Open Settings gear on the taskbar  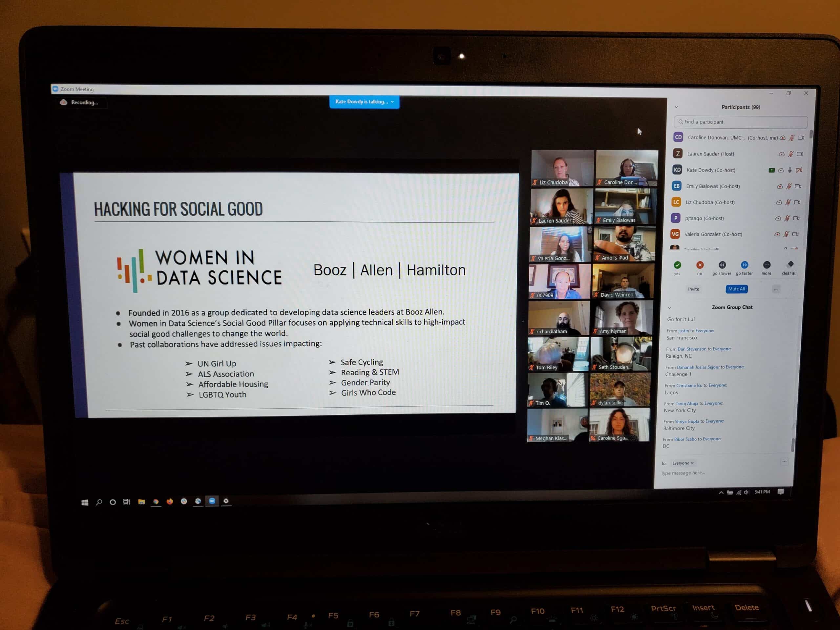pyautogui.click(x=226, y=501)
